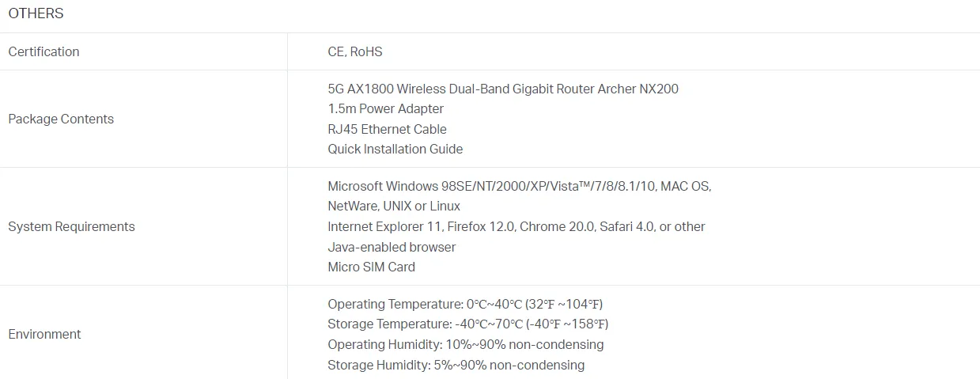Select the Environment row label
The height and width of the screenshot is (379, 980).
[44, 334]
